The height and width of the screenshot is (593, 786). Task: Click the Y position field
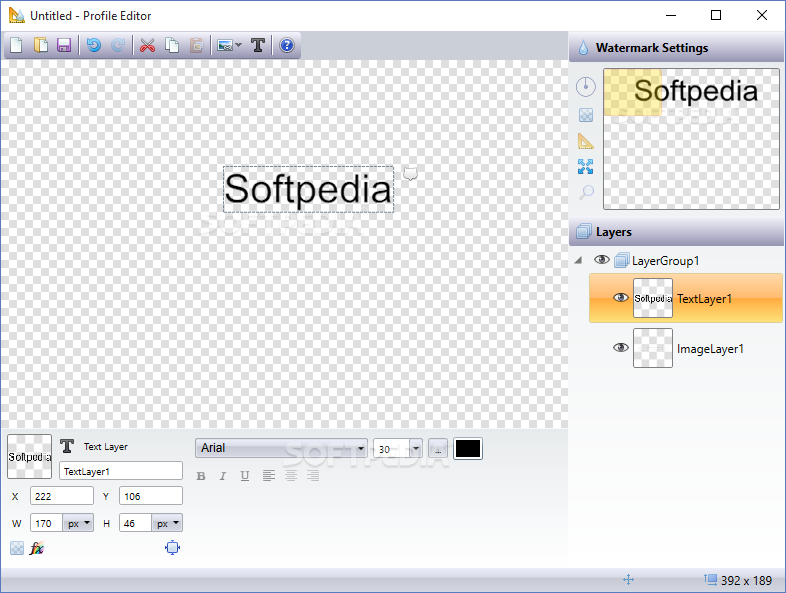click(x=151, y=496)
